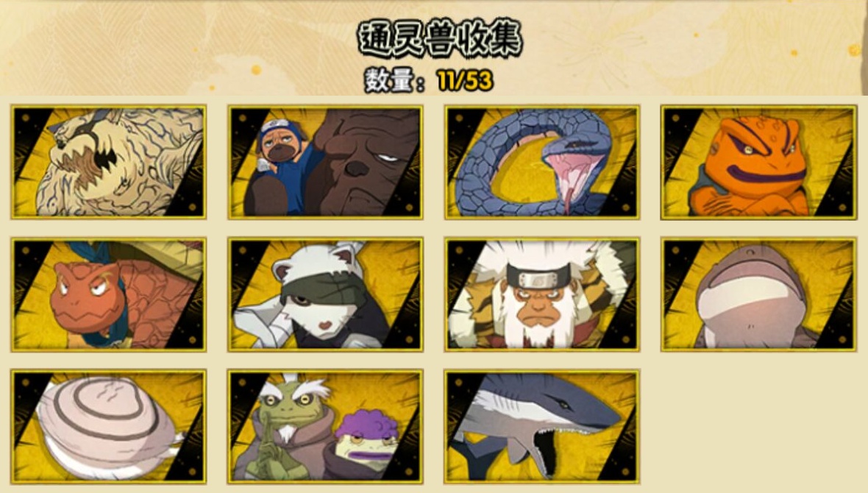Select the tan fanged beast summon card
868x493 pixels.
109,162
